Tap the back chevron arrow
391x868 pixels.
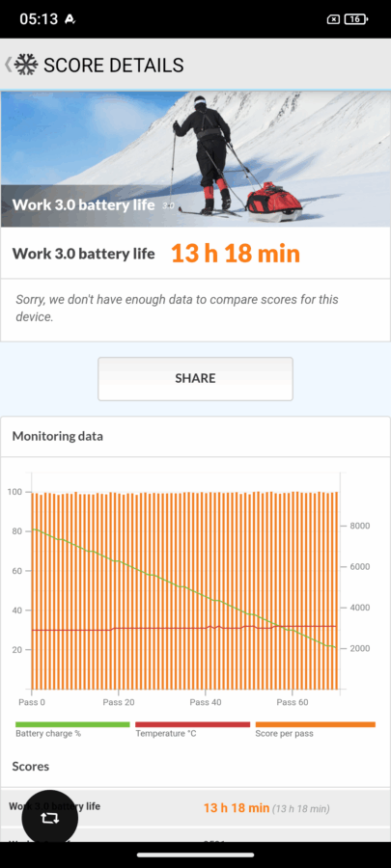8,65
